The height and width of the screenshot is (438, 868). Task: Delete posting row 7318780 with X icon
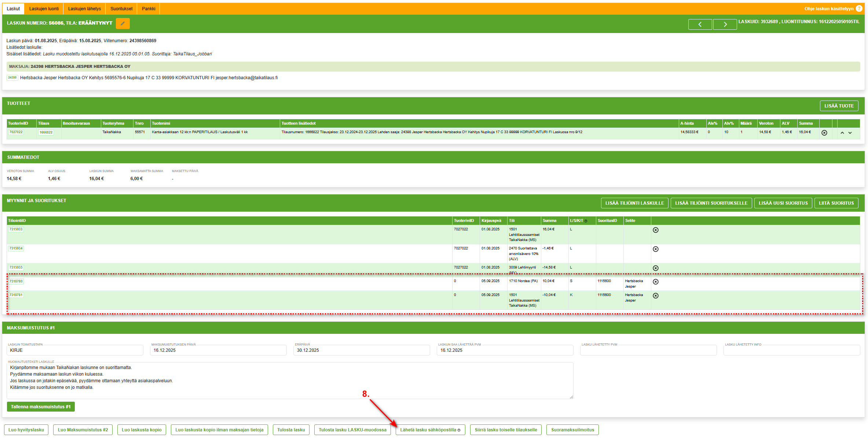[x=656, y=282]
